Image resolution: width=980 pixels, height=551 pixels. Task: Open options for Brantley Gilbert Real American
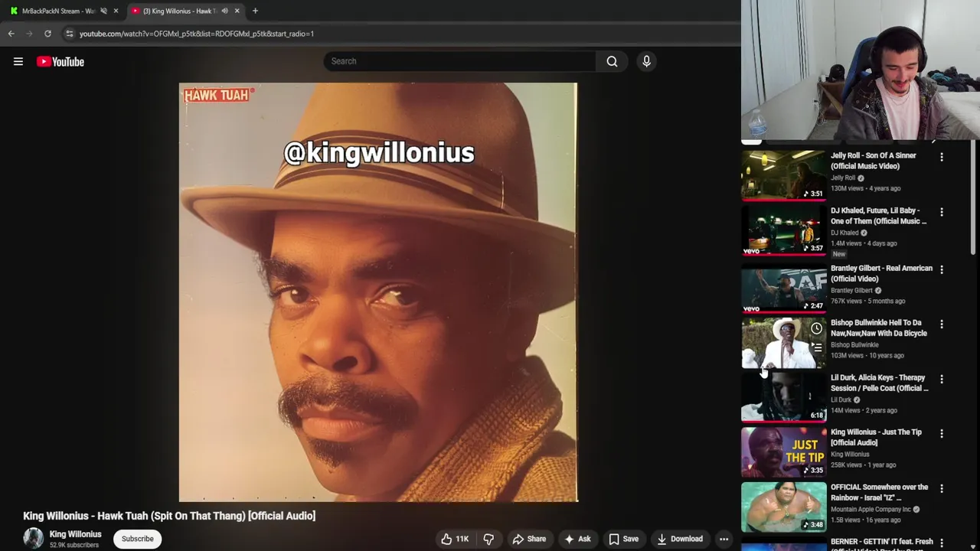[x=942, y=269]
